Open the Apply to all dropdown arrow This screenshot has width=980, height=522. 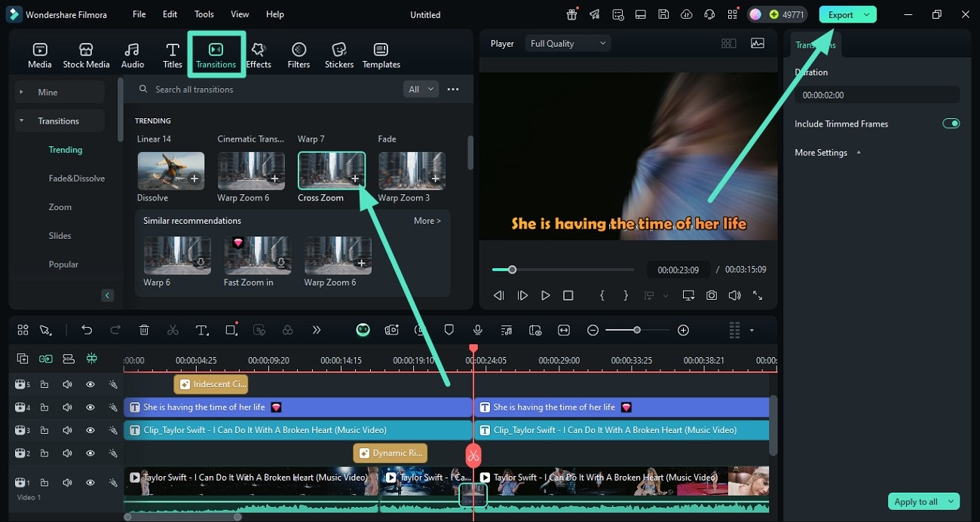951,502
